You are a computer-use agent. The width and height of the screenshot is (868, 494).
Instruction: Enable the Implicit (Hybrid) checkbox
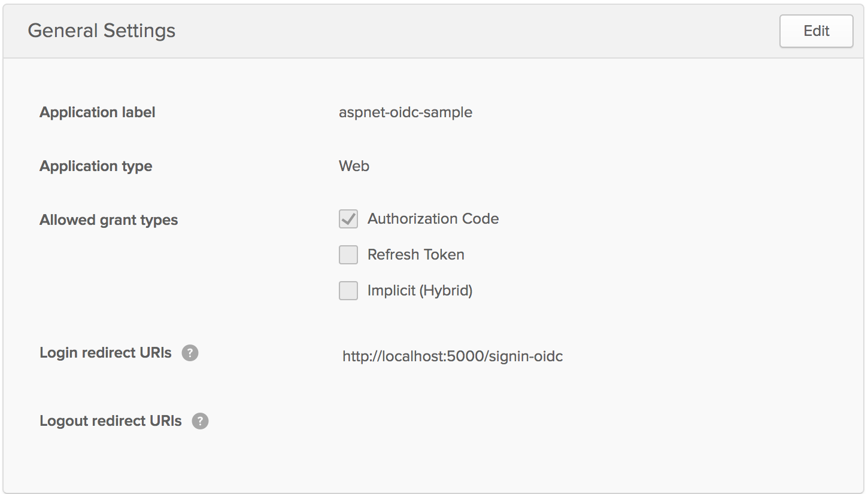tap(348, 291)
